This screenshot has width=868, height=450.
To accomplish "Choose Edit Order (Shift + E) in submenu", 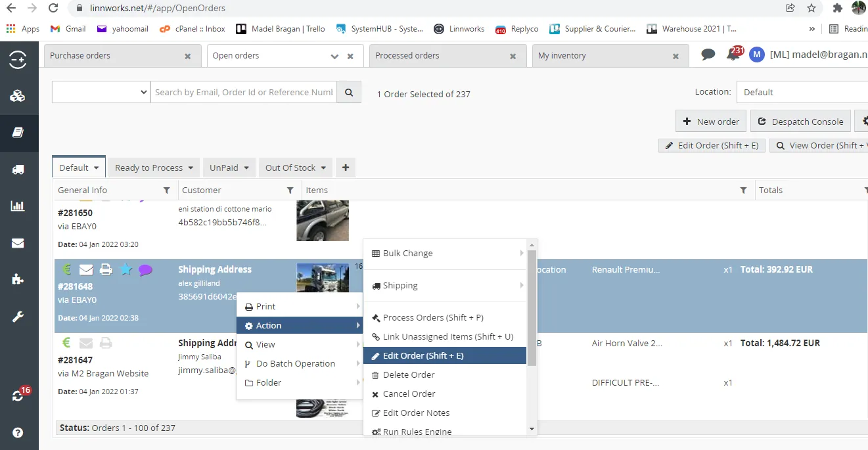I will [445, 356].
